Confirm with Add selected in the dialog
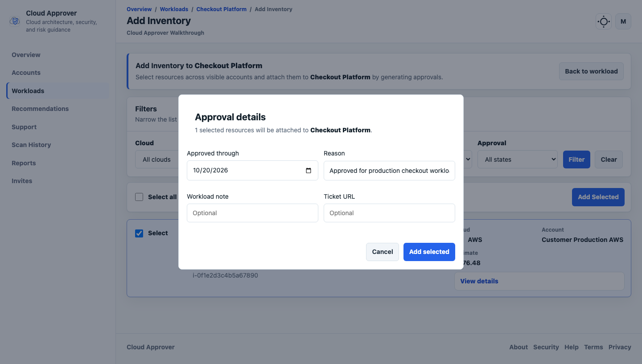Screen dimensions: 642x364 tap(429, 252)
